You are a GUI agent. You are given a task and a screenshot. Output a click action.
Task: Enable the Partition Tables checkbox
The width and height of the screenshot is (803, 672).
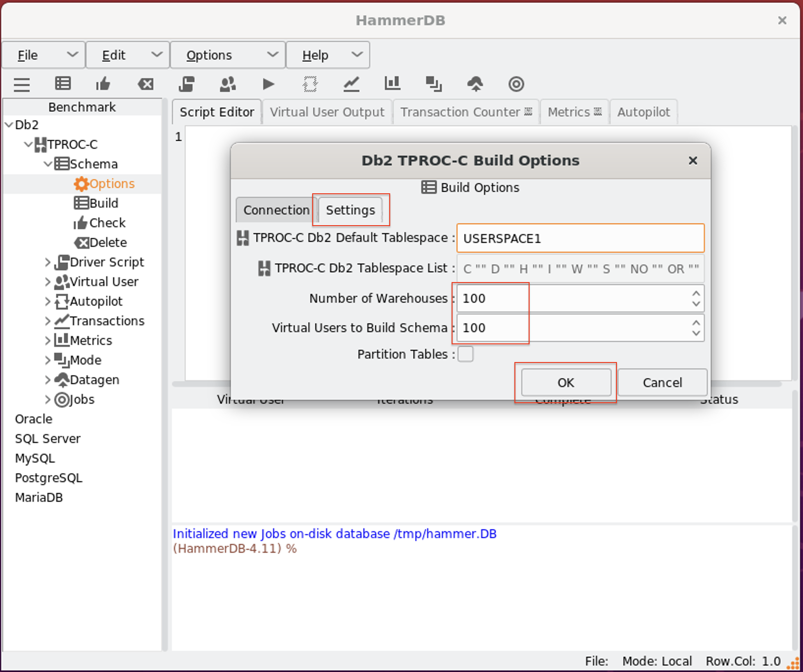(465, 354)
